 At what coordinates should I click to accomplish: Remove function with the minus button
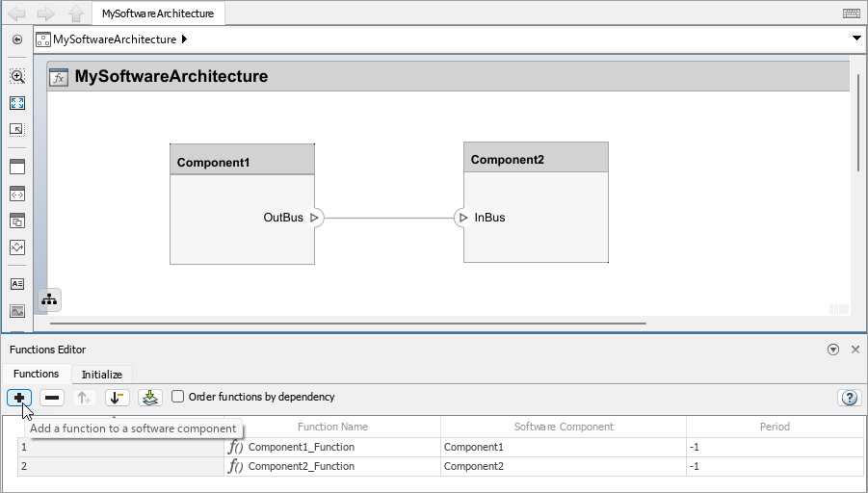point(52,397)
